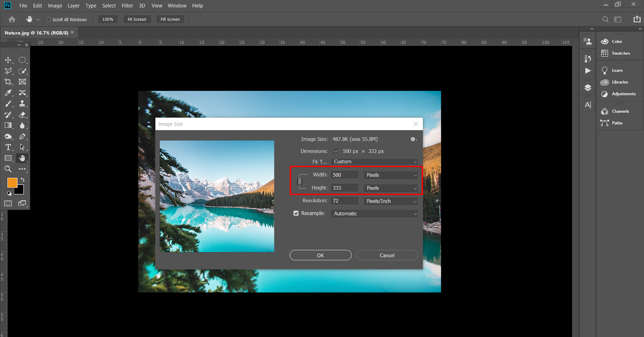Screen dimensions: 644x337
Task: Select the Blur tool
Action: (x=22, y=125)
